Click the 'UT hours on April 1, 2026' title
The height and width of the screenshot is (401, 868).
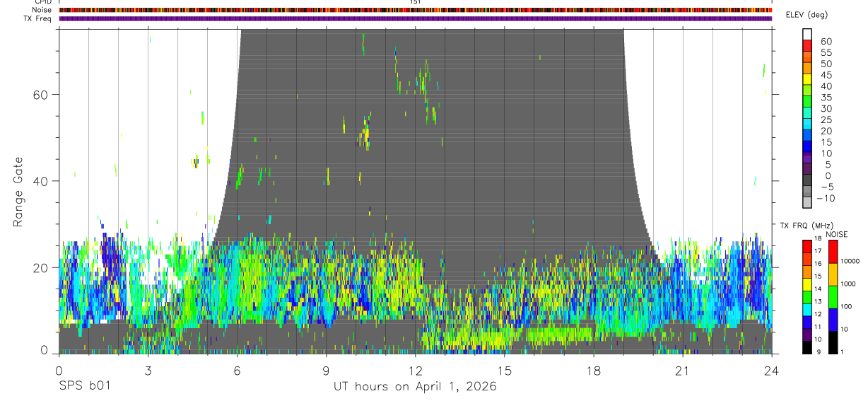point(415,386)
